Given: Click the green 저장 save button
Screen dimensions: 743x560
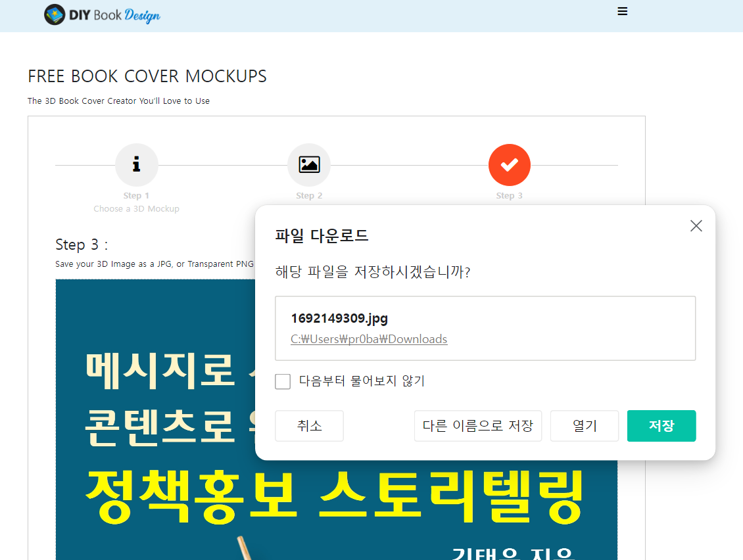Looking at the screenshot, I should (x=661, y=425).
